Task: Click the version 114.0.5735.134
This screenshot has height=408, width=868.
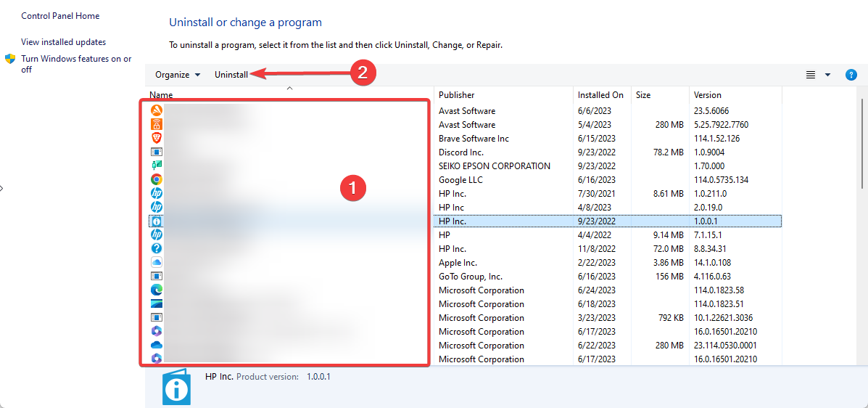Action: pos(722,179)
